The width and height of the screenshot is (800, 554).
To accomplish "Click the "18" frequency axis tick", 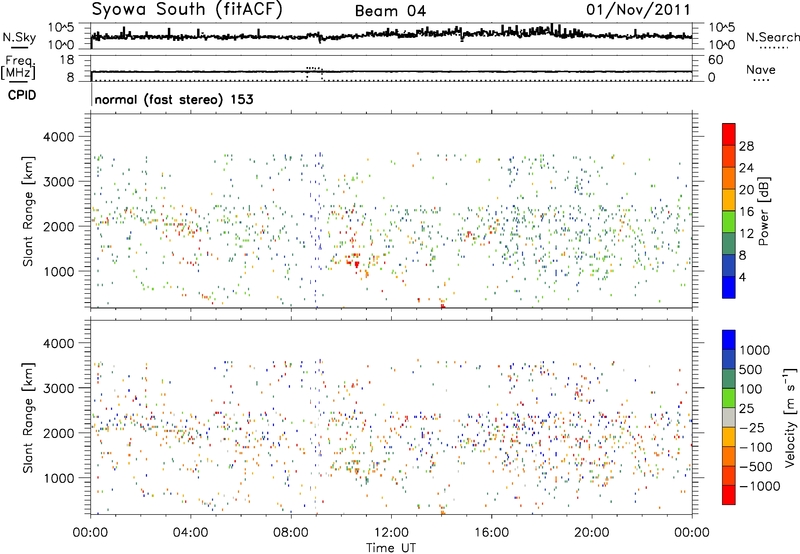I will click(x=66, y=60).
